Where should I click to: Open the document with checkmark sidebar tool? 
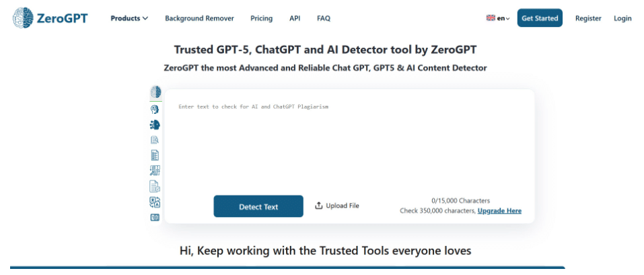click(x=155, y=187)
